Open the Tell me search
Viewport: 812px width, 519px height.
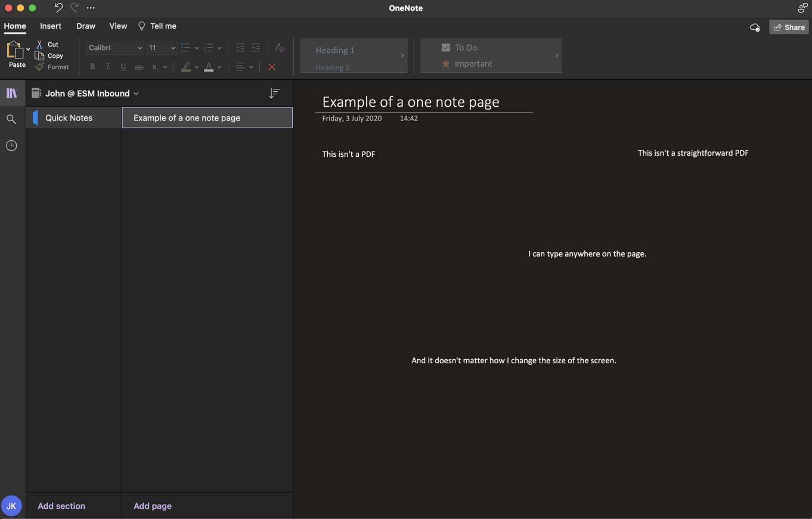157,26
